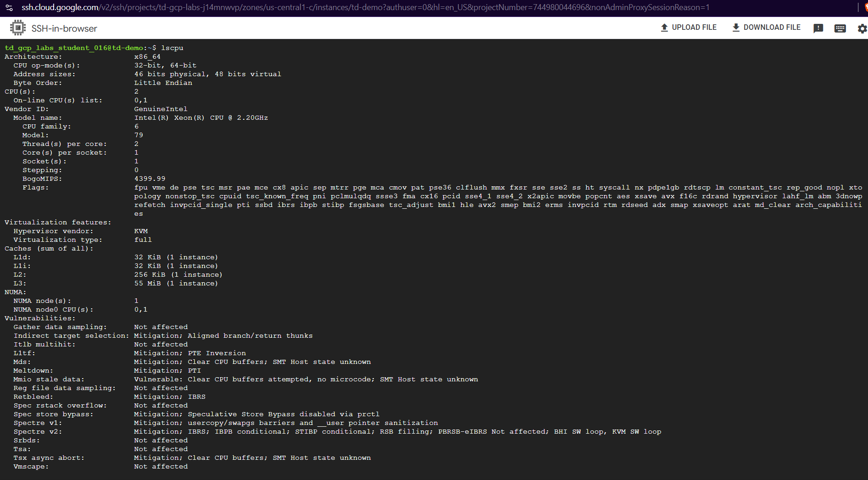Open the settings gear menu
The width and height of the screenshot is (868, 480).
862,28
